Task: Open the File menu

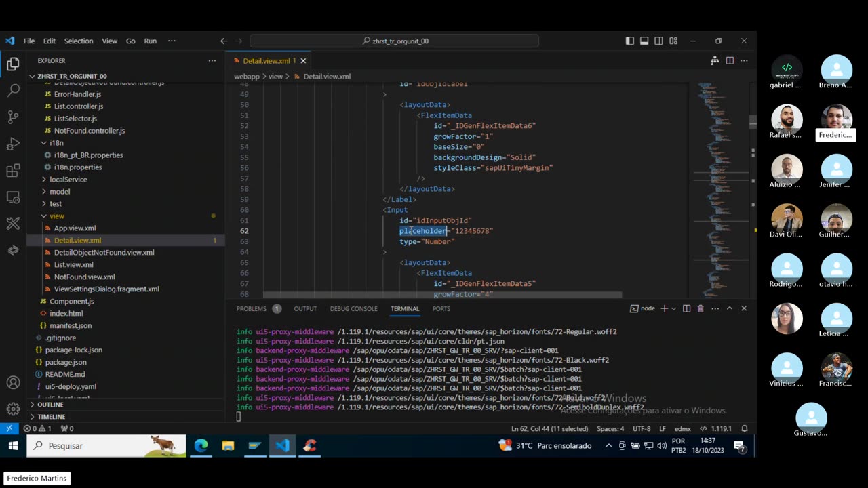Action: (x=29, y=41)
